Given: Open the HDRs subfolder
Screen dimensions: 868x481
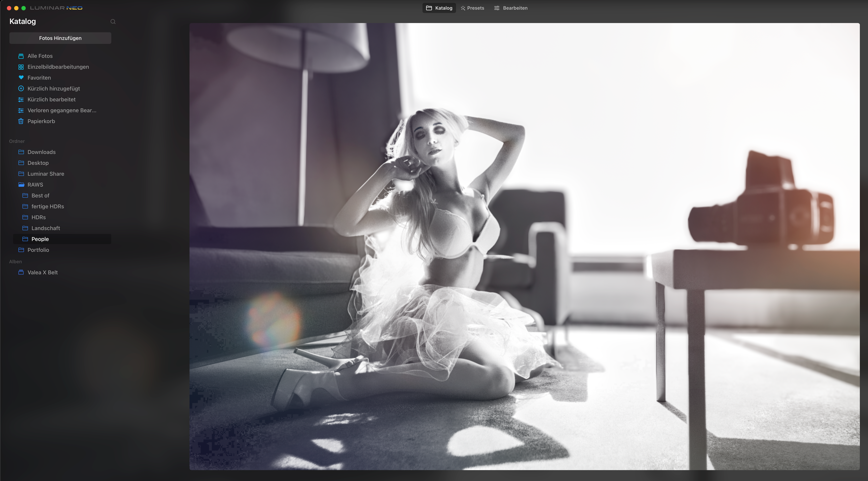Looking at the screenshot, I should pos(39,217).
